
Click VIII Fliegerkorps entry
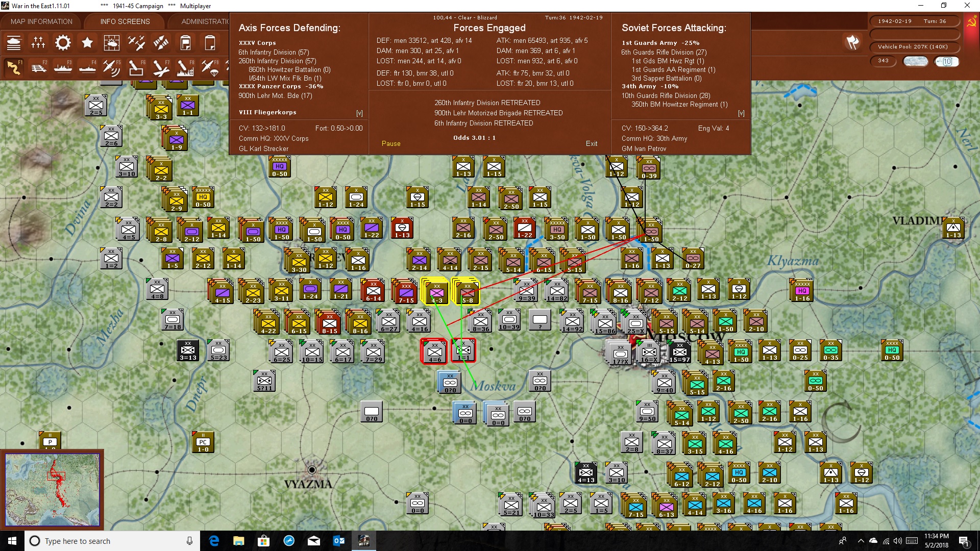[x=267, y=112]
